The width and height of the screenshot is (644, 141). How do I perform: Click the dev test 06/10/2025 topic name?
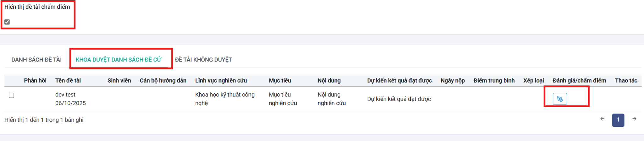click(70, 99)
